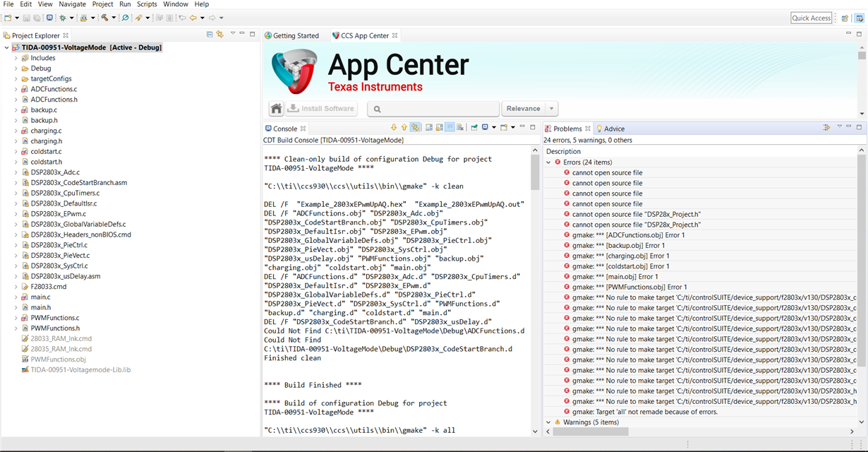Image resolution: width=868 pixels, height=452 pixels.
Task: Select the charging.c file
Action: coord(46,131)
